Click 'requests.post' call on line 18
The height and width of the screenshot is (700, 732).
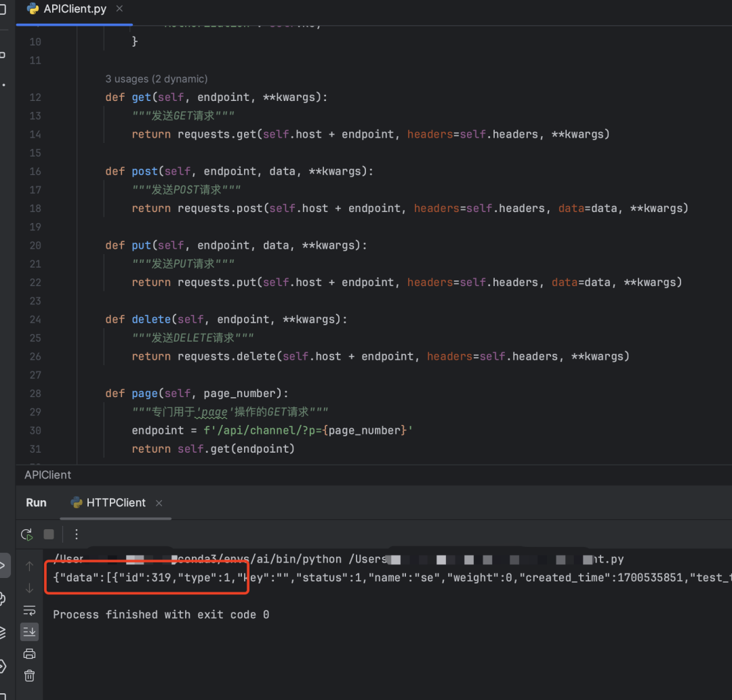click(220, 209)
